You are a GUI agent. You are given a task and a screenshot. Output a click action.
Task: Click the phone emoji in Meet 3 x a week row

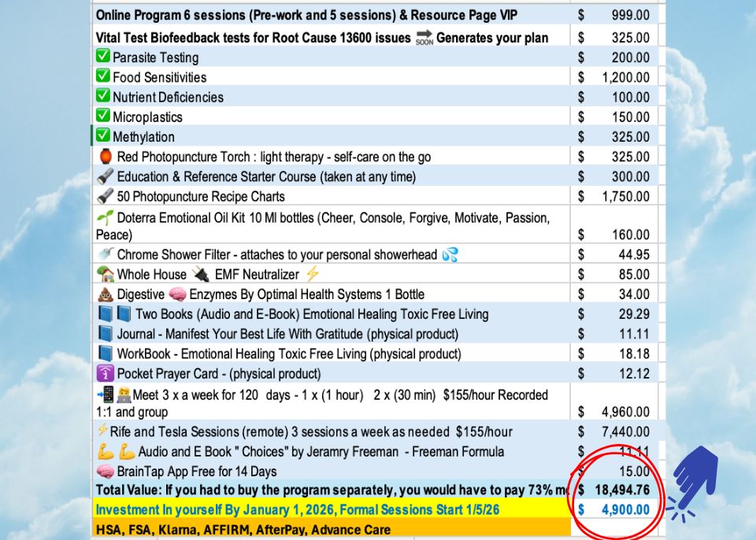(x=106, y=394)
